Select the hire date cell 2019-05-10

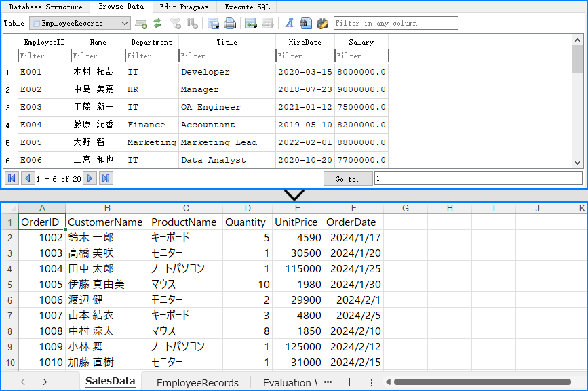pos(305,125)
